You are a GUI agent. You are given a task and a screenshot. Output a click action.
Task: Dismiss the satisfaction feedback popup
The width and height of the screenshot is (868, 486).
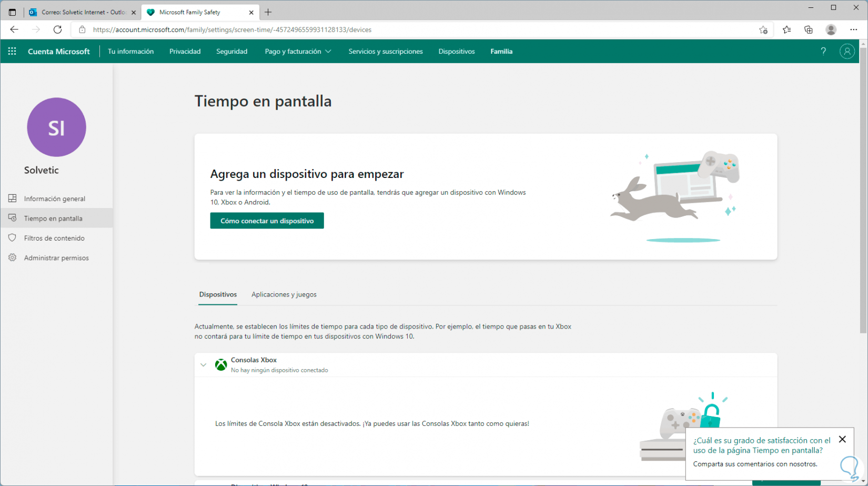[842, 439]
